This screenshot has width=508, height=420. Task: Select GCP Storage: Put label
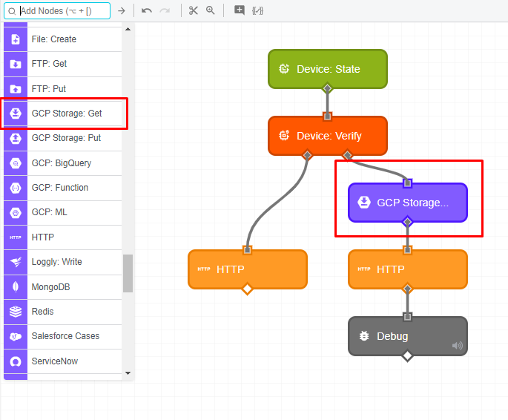coord(66,138)
